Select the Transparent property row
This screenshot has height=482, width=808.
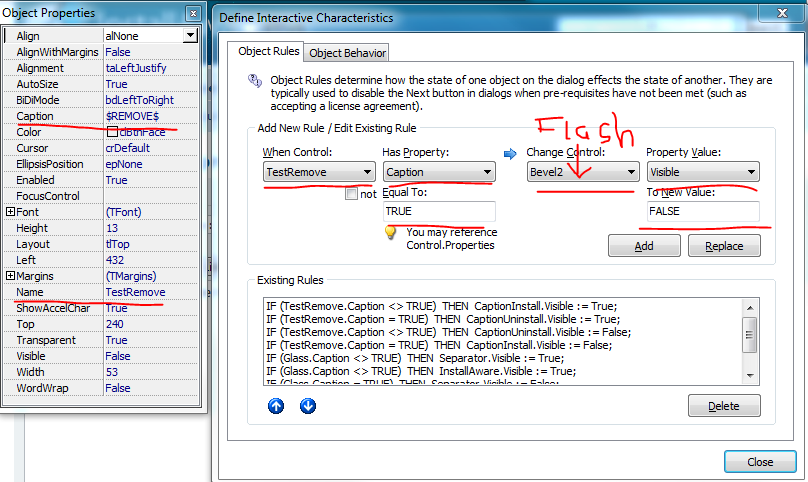pos(101,340)
